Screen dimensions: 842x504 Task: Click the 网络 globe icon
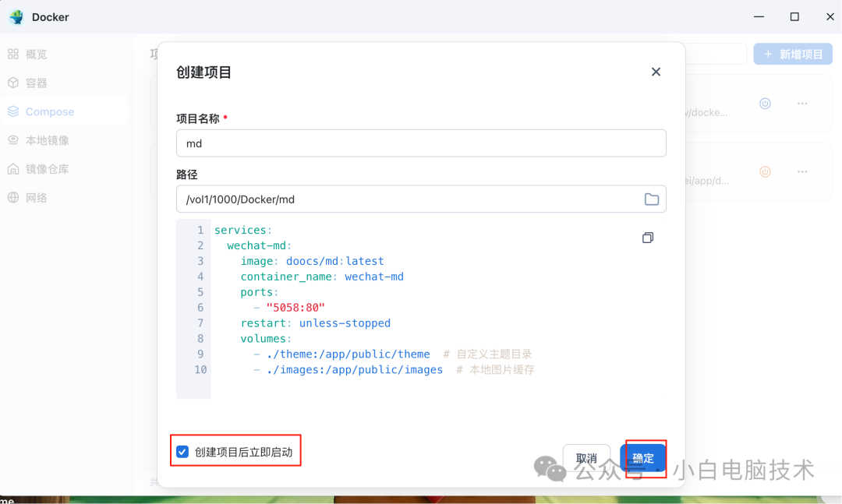13,198
